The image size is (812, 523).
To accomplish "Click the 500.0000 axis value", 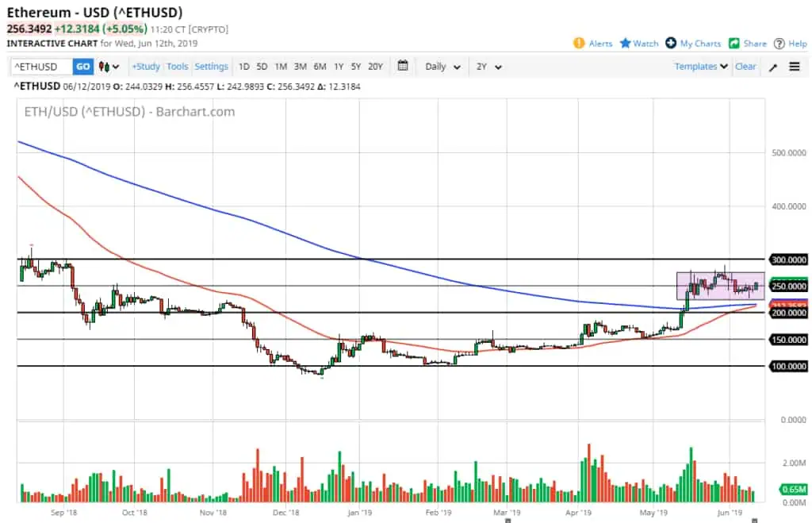I will click(789, 153).
